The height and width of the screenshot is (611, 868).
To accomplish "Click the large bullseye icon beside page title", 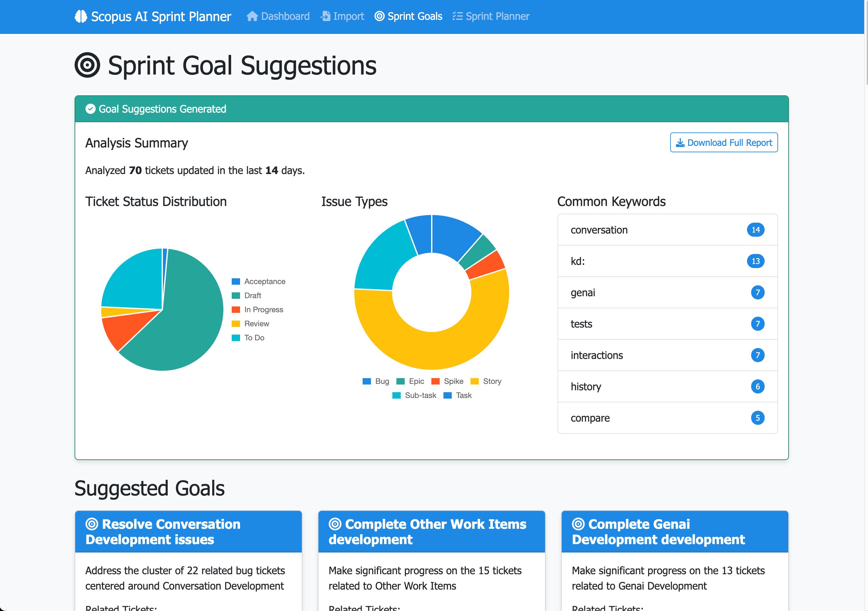I will click(x=87, y=65).
